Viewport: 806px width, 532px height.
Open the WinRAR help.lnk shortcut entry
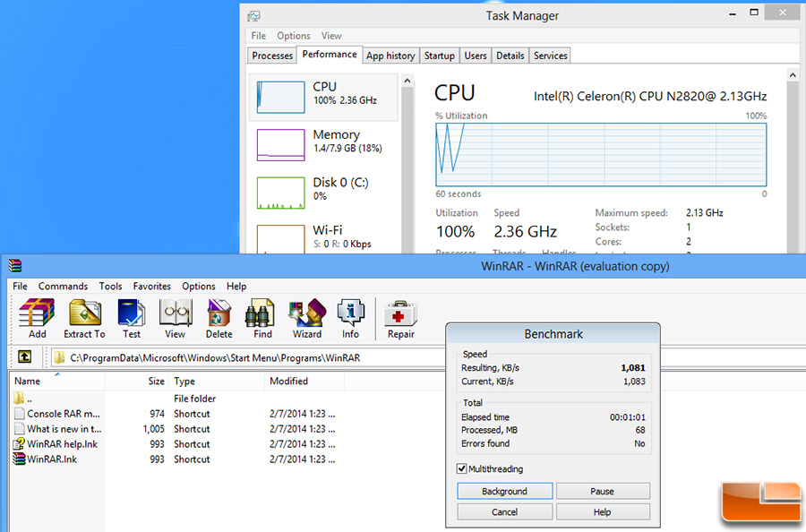tap(62, 443)
